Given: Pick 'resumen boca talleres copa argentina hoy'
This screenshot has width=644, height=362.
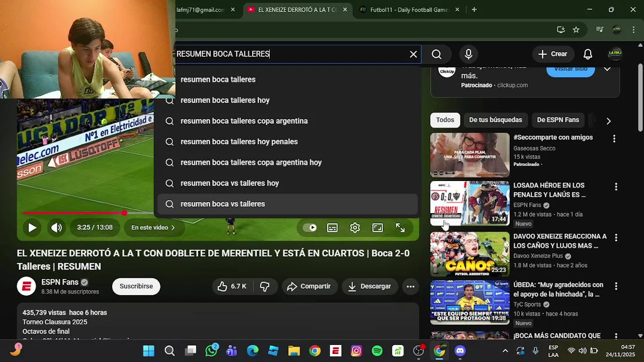Looking at the screenshot, I should (288, 162).
